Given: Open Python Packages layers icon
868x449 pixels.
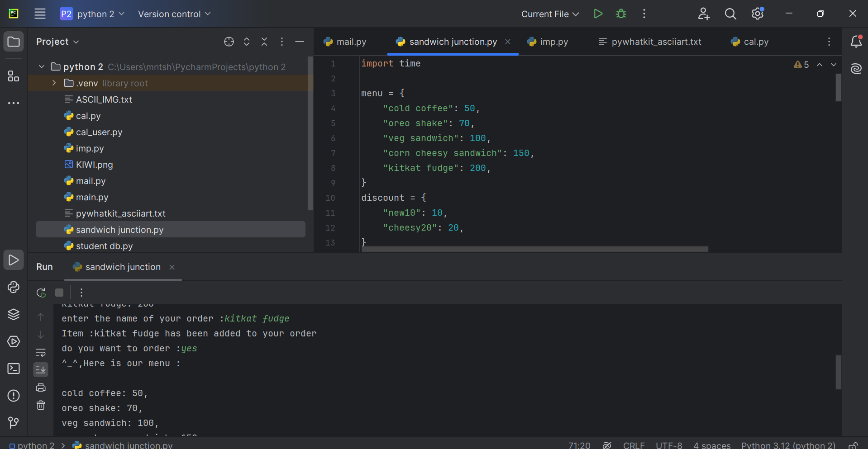Looking at the screenshot, I should coord(14,314).
